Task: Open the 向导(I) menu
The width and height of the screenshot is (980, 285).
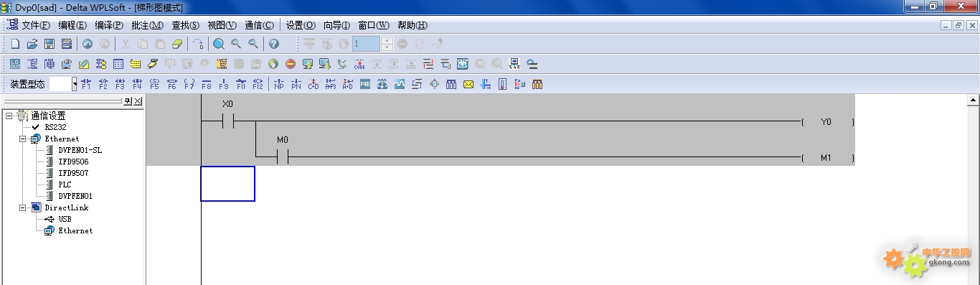Action: 336,25
